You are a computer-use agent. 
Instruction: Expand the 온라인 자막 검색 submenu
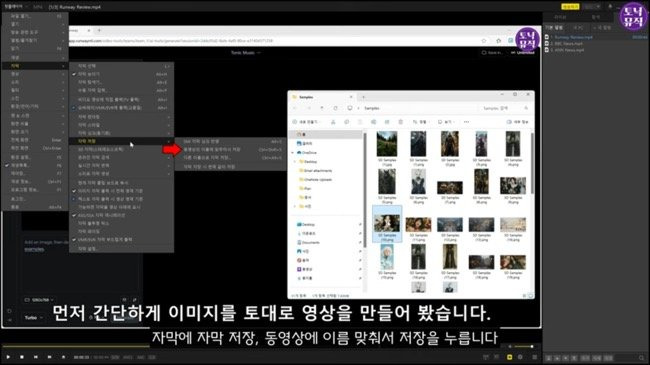pos(121,157)
